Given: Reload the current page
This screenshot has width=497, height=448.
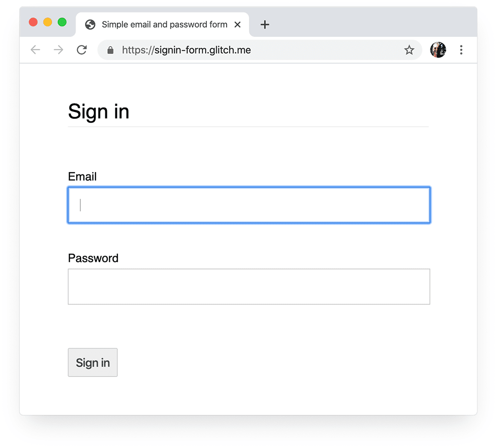Looking at the screenshot, I should [x=82, y=50].
